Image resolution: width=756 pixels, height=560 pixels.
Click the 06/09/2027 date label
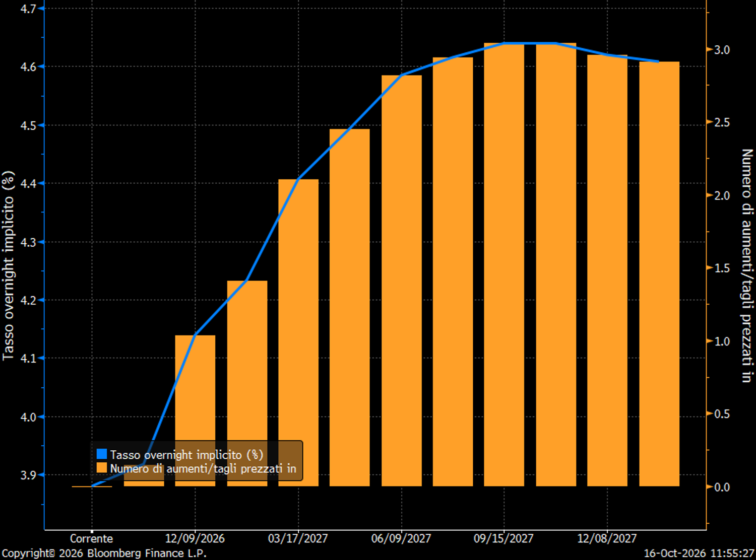pos(401,538)
